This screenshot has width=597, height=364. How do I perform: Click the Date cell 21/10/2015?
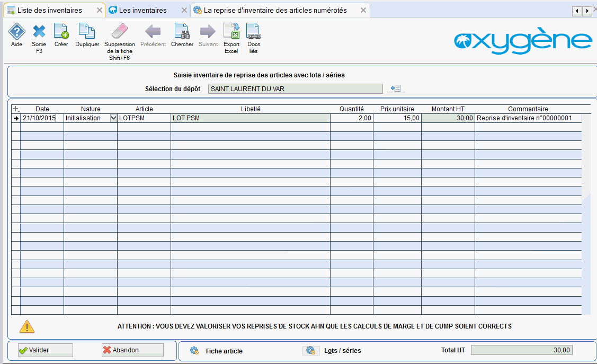pos(42,118)
